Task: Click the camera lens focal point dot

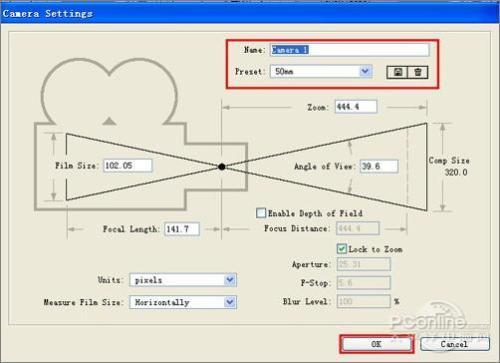Action: pos(222,166)
